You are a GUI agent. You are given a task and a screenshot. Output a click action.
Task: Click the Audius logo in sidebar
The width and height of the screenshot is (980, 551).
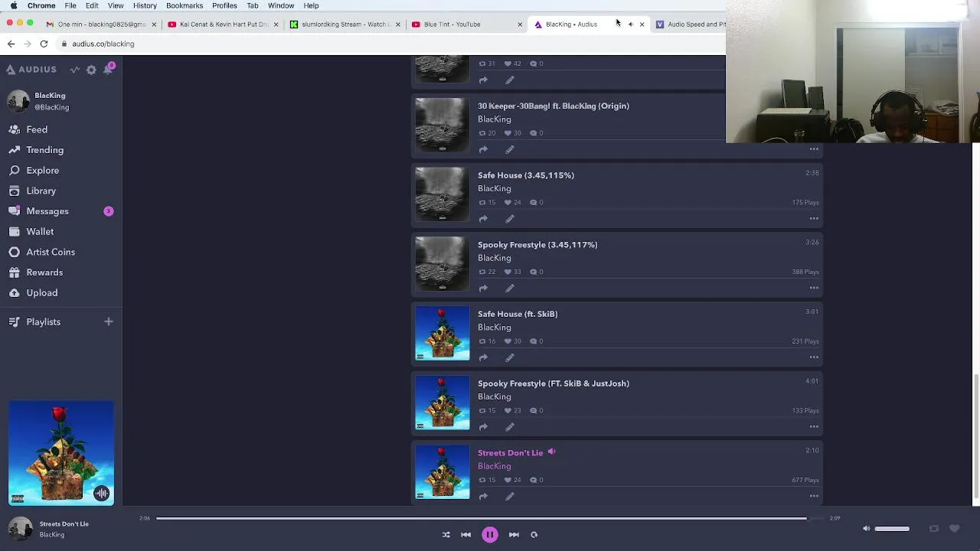click(x=31, y=70)
